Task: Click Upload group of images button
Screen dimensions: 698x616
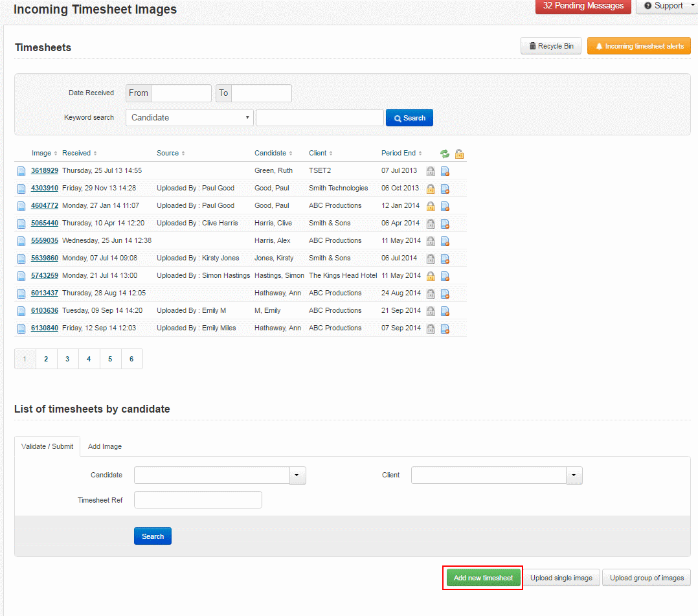Action: (646, 578)
